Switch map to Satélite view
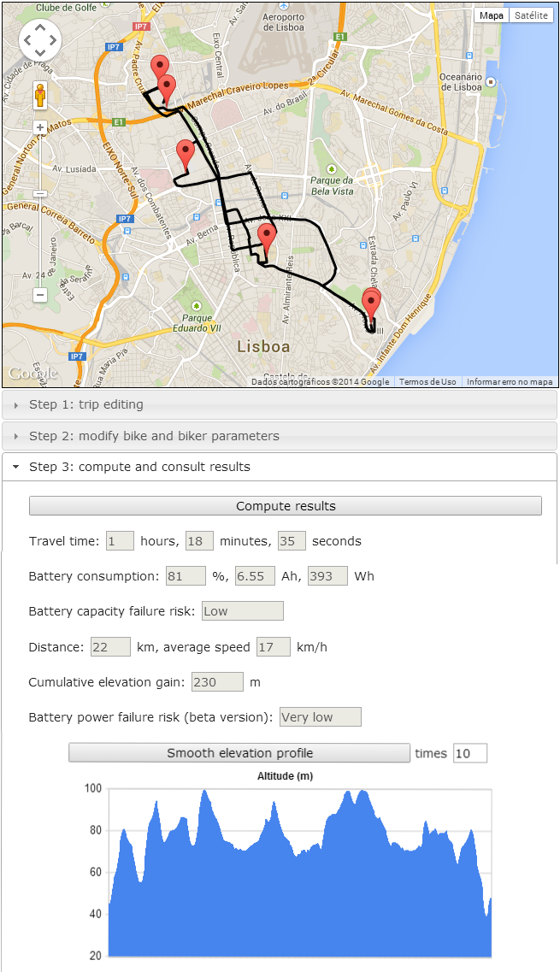This screenshot has height=972, width=560. coord(532,15)
